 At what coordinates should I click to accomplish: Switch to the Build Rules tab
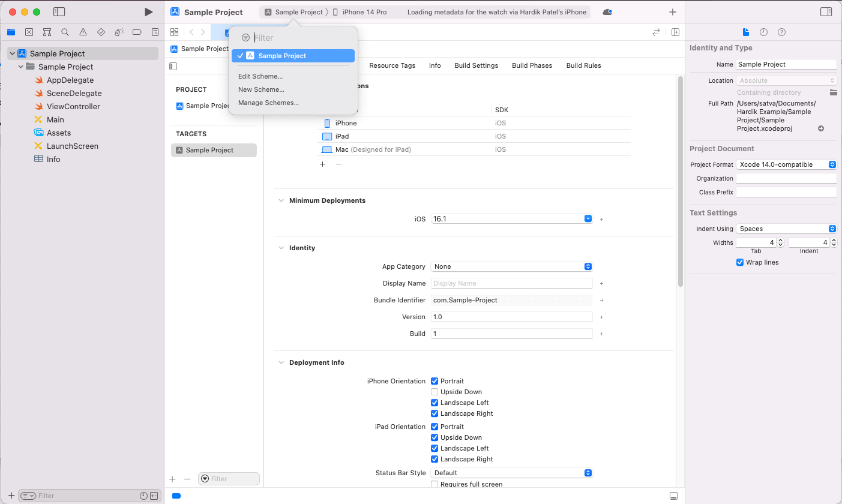[583, 65]
